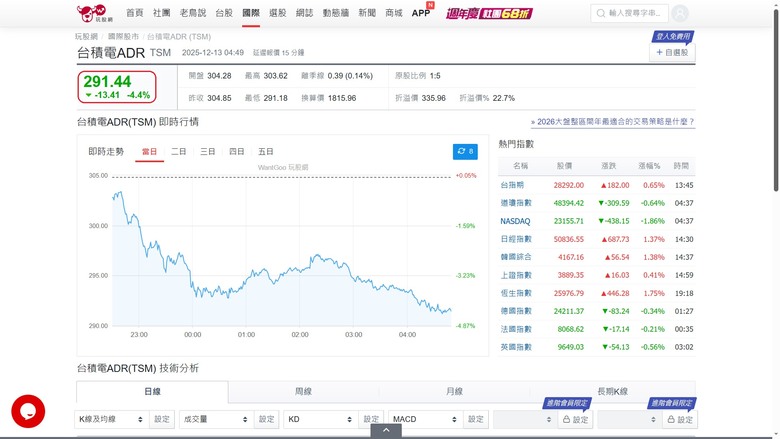Select 當日 chart range tab
This screenshot has height=439, width=780.
[x=149, y=152]
